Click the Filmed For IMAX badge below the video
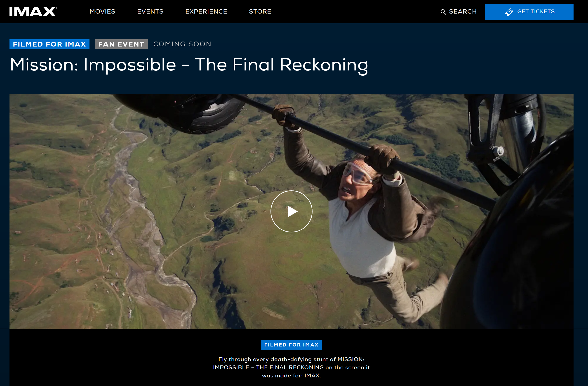Image resolution: width=588 pixels, height=386 pixels. [x=291, y=345]
